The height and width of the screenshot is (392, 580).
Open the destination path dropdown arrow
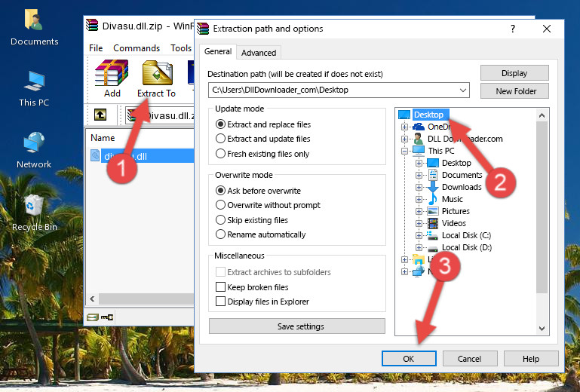click(x=463, y=90)
